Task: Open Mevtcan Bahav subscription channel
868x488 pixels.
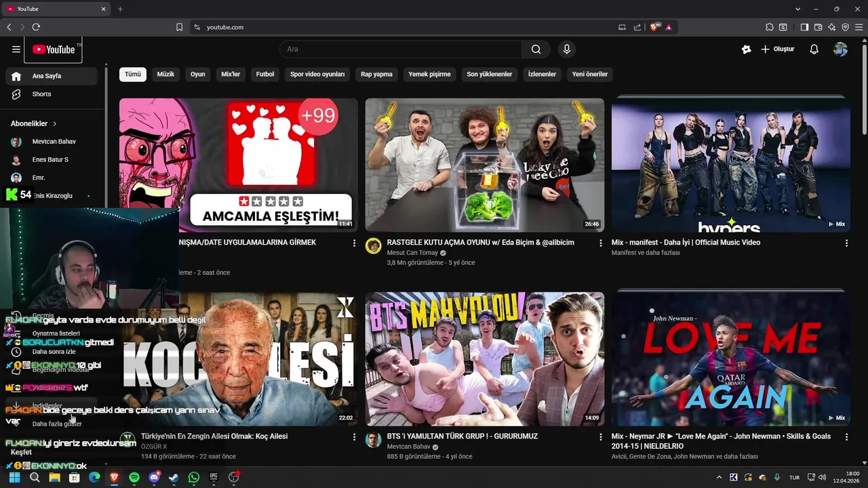Action: click(x=52, y=142)
